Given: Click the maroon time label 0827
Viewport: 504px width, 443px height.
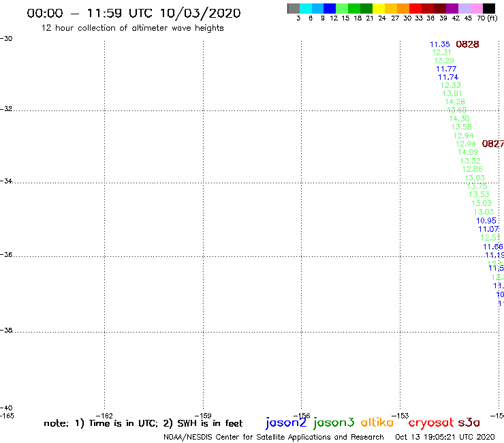Looking at the screenshot, I should click(493, 144).
